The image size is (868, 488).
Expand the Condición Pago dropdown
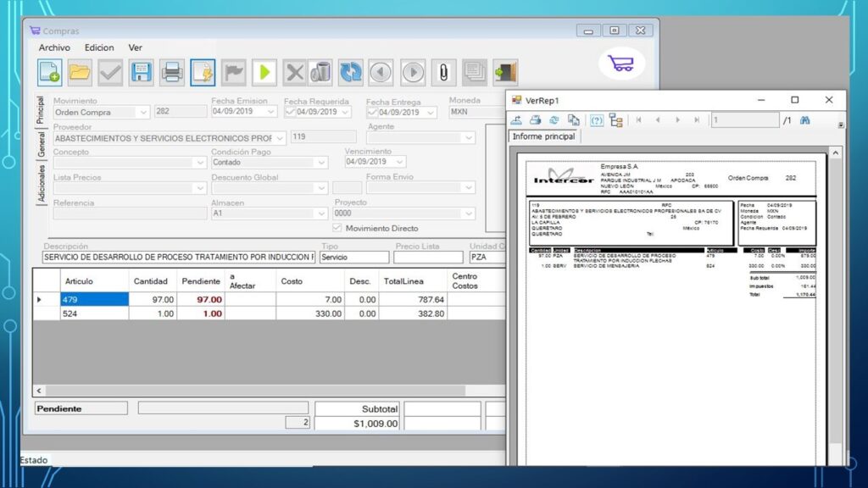click(x=320, y=163)
